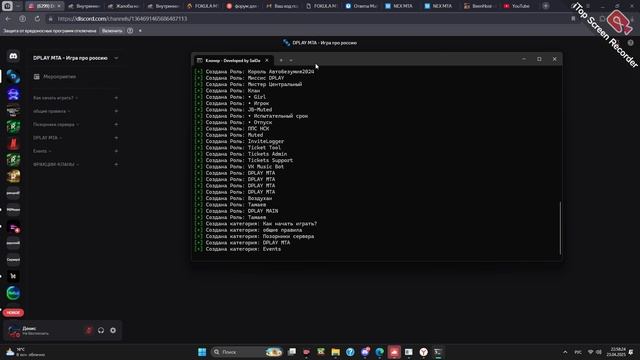The height and width of the screenshot is (360, 640).
Task: Switch to the 'Жалобы' browser tab
Action: pyautogui.click(x=123, y=6)
